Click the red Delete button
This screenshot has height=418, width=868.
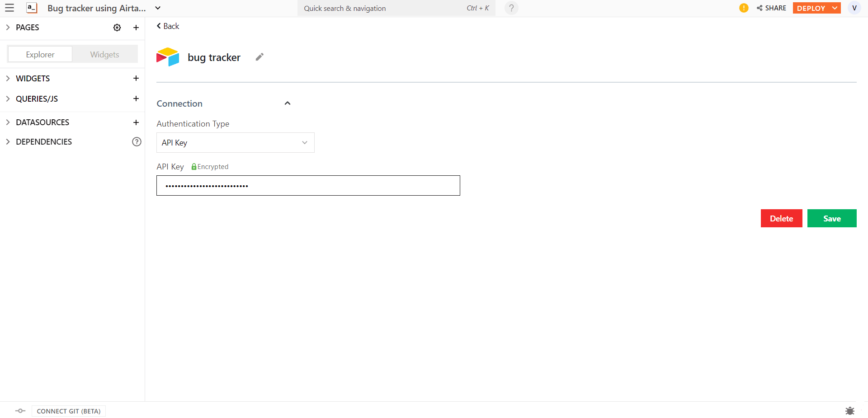pyautogui.click(x=781, y=218)
